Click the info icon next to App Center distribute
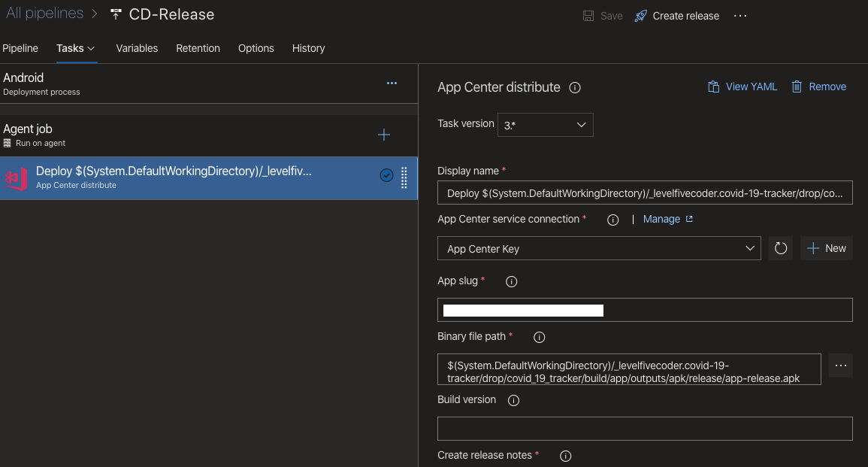868x467 pixels. click(575, 87)
